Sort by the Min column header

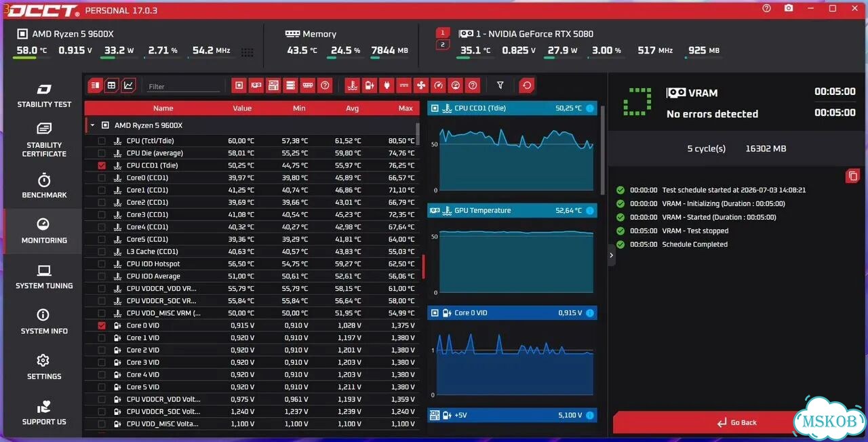coord(299,108)
